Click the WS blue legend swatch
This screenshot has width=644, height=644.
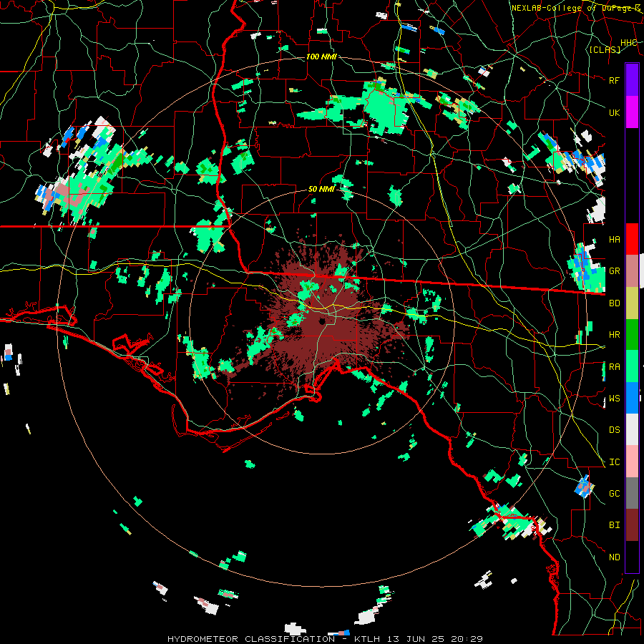click(632, 398)
